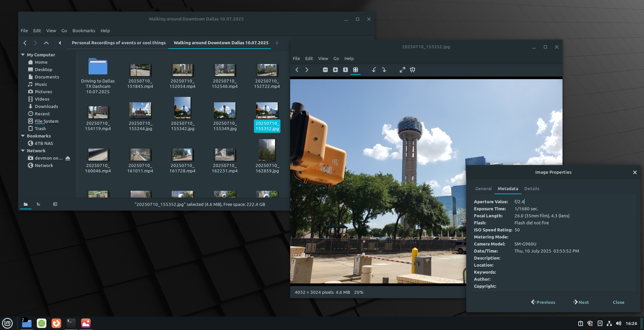Open the Bookmarks menu in file manager
This screenshot has height=330, width=644.
coord(84,31)
